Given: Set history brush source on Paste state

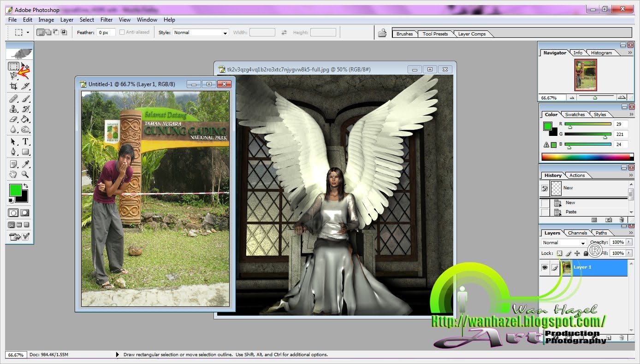Looking at the screenshot, I should 545,212.
